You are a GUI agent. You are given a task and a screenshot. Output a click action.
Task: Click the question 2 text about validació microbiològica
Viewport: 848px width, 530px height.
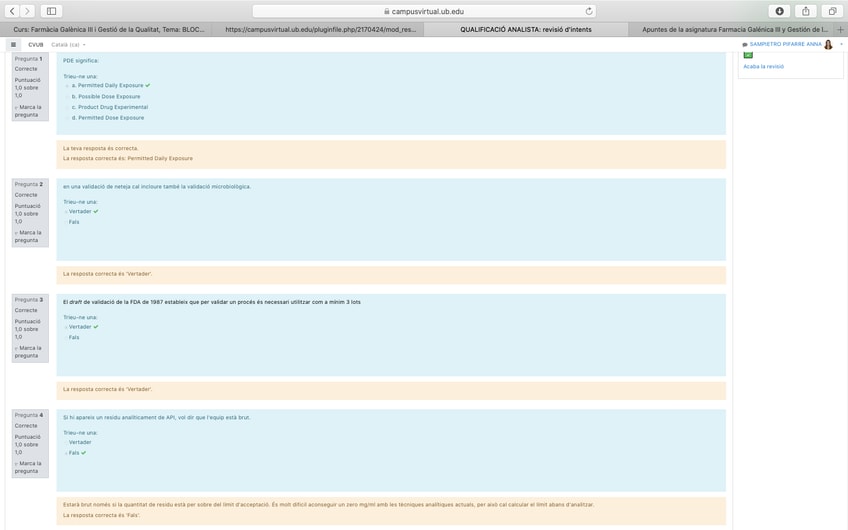[157, 187]
